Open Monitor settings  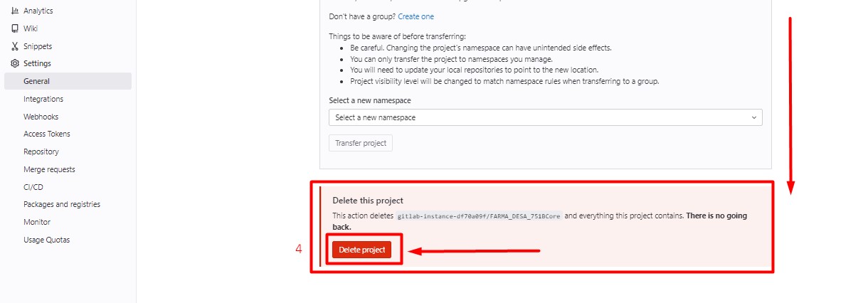pyautogui.click(x=37, y=222)
